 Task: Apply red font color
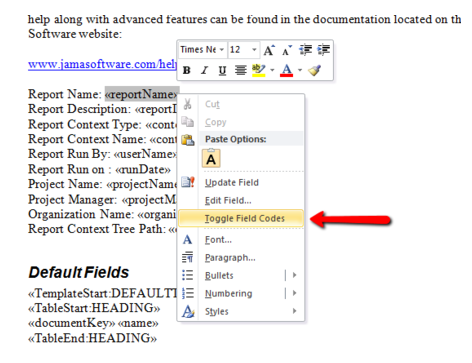(x=287, y=70)
